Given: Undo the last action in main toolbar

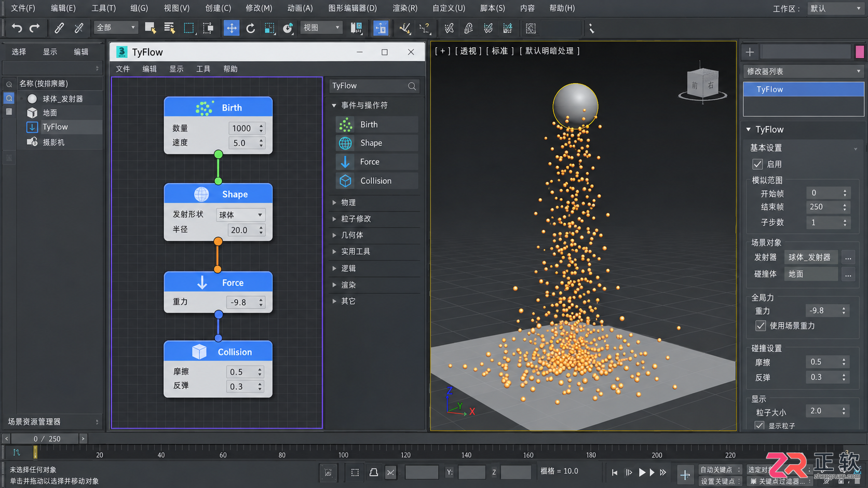Looking at the screenshot, I should coord(17,28).
